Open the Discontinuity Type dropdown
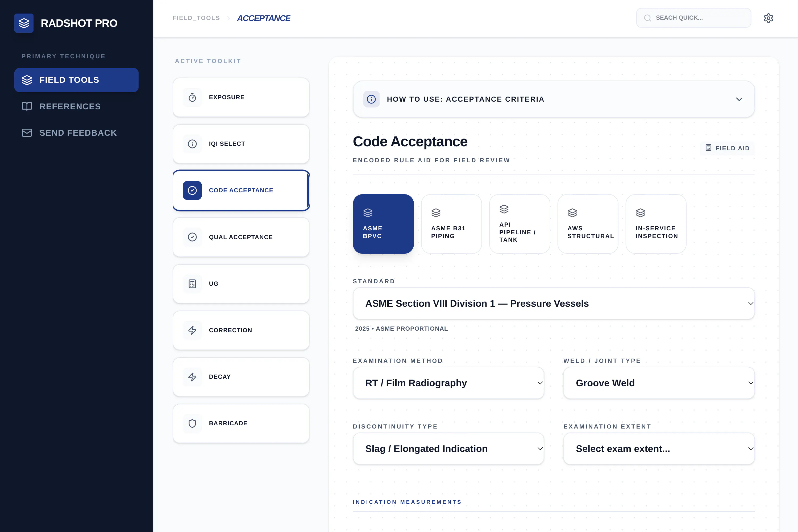Viewport: 798px width, 532px height. pos(448,449)
